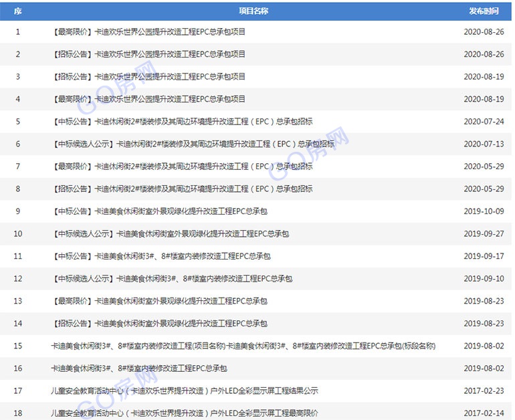Image resolution: width=515 pixels, height=420 pixels.
Task: Open row 13 【最高限价】室外景观绿化 project
Action: pyautogui.click(x=160, y=301)
